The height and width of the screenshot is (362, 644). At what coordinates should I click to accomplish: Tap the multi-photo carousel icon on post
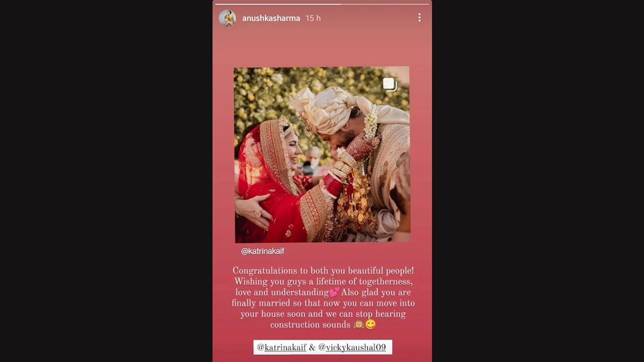tap(390, 84)
